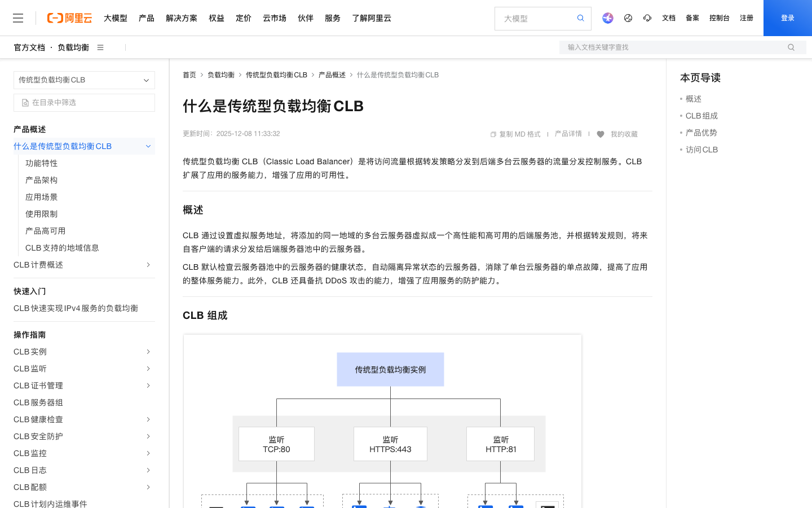Viewport: 812px width, 508px height.
Task: Open the AI assistant star icon
Action: coord(607,18)
